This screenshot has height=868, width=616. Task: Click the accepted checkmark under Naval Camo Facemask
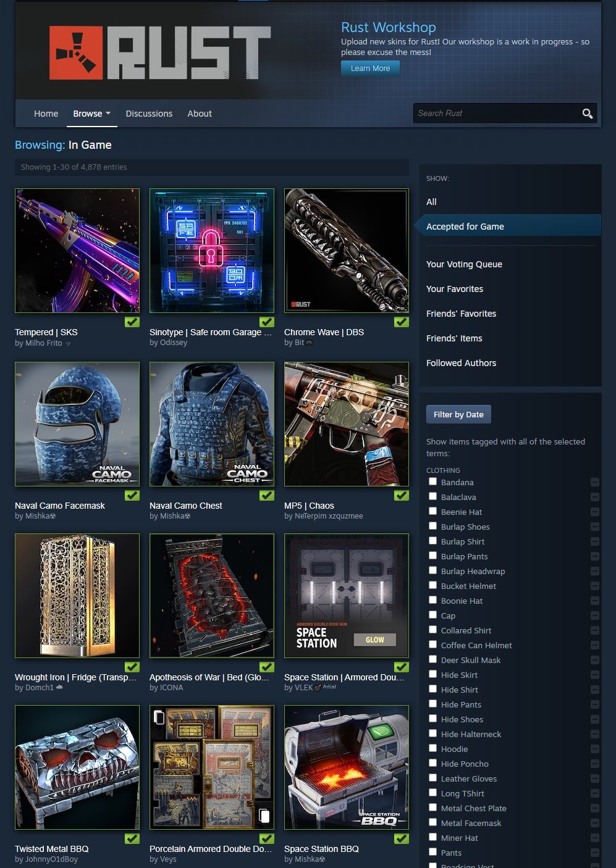(x=132, y=495)
